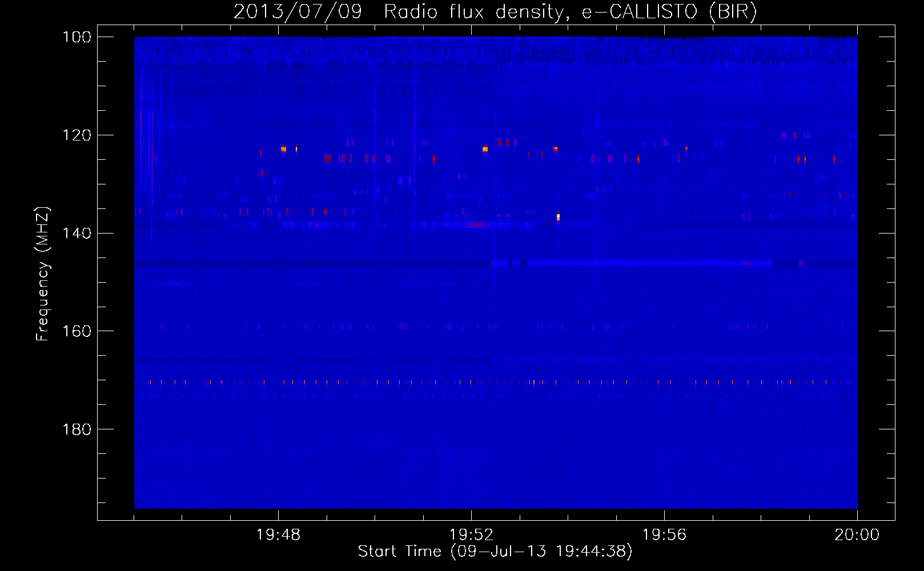Click the 160 frequency tick label
Screen dimensions: 924x571
pyautogui.click(x=77, y=331)
